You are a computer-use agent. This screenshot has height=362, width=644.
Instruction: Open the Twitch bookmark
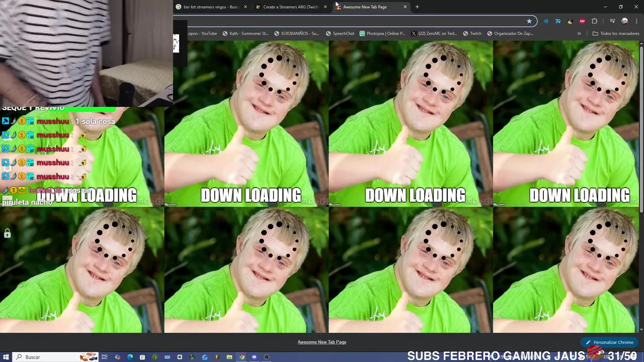tap(472, 34)
